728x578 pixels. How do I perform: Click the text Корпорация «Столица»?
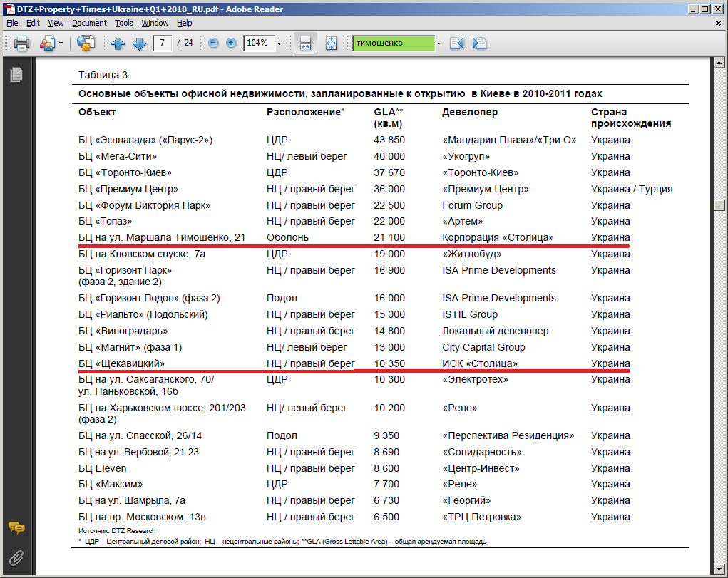coord(498,238)
